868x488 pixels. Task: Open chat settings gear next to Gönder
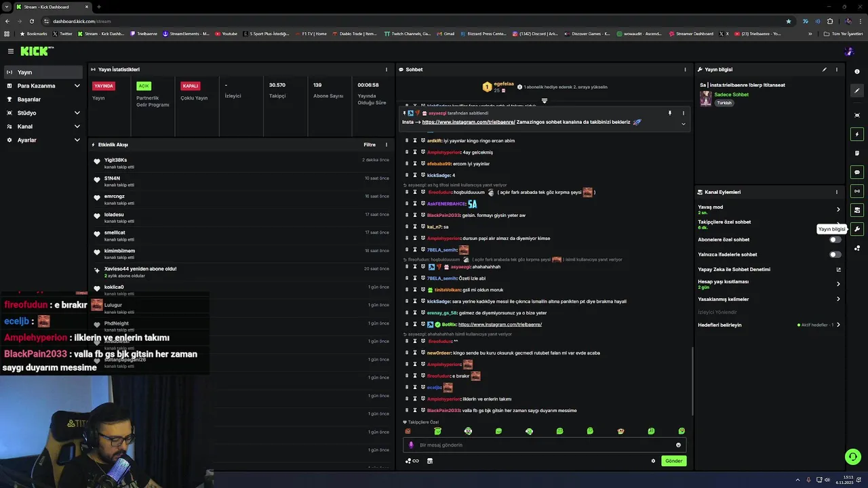(653, 461)
